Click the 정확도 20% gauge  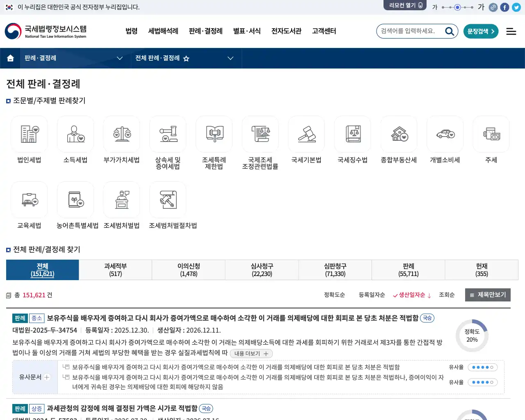click(x=472, y=336)
